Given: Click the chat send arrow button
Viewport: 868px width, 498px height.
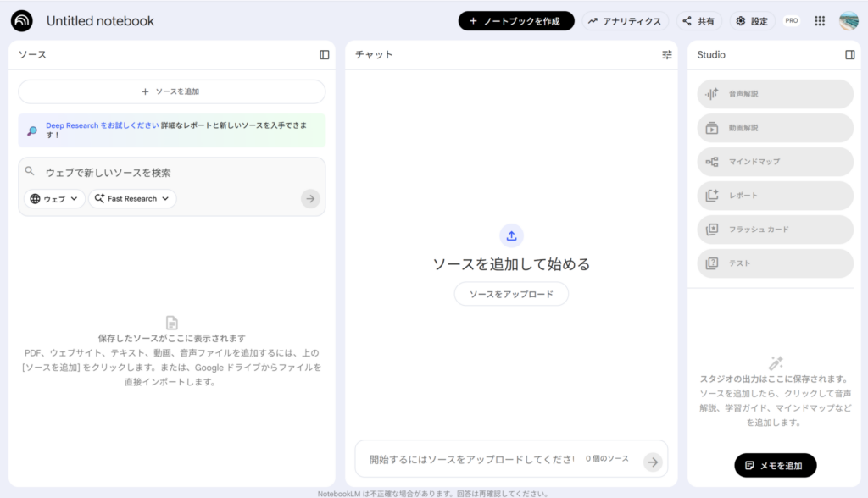Looking at the screenshot, I should click(x=652, y=462).
